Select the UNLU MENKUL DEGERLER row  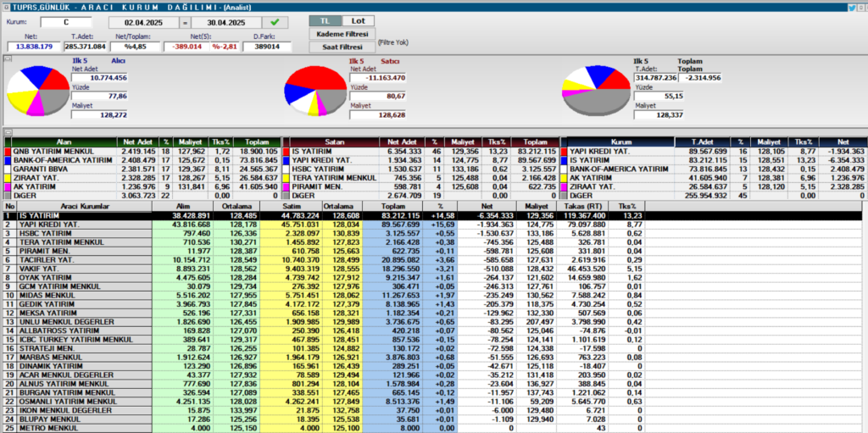431,322
